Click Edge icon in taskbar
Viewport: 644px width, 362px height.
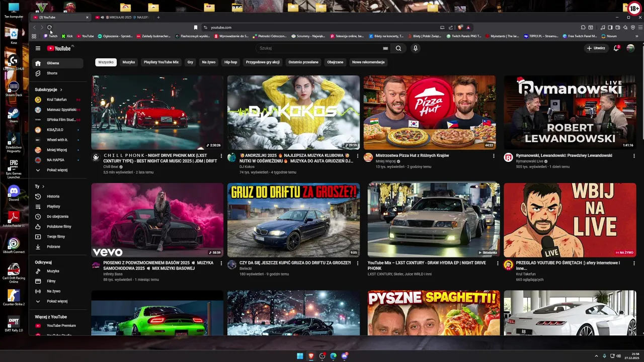(333, 356)
